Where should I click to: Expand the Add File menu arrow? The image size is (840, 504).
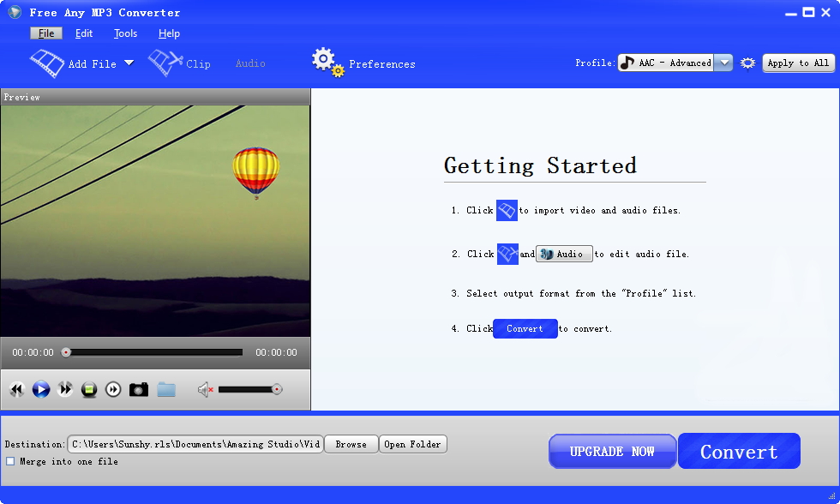click(129, 63)
